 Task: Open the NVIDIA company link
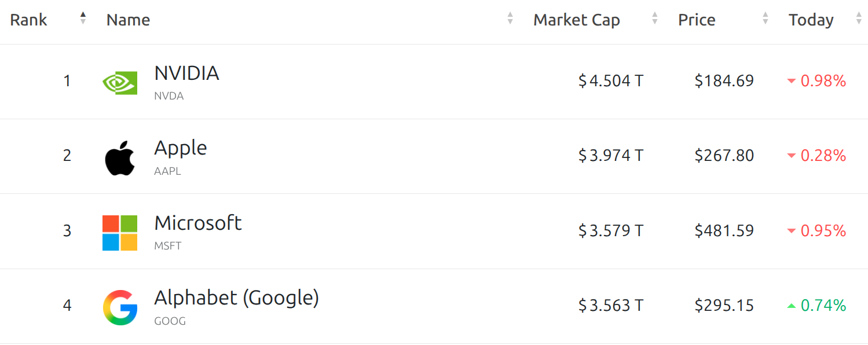[x=186, y=74]
